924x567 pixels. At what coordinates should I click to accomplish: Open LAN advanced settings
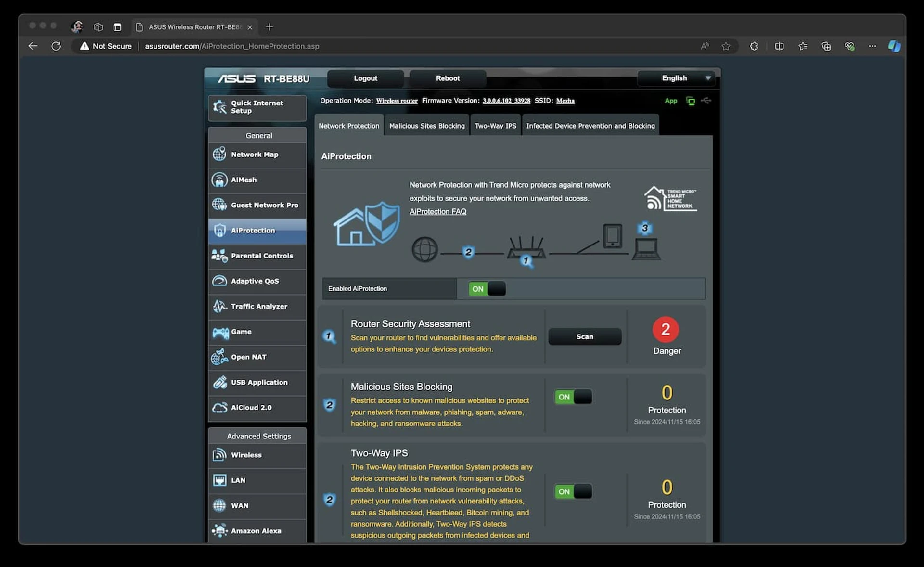[x=257, y=480]
